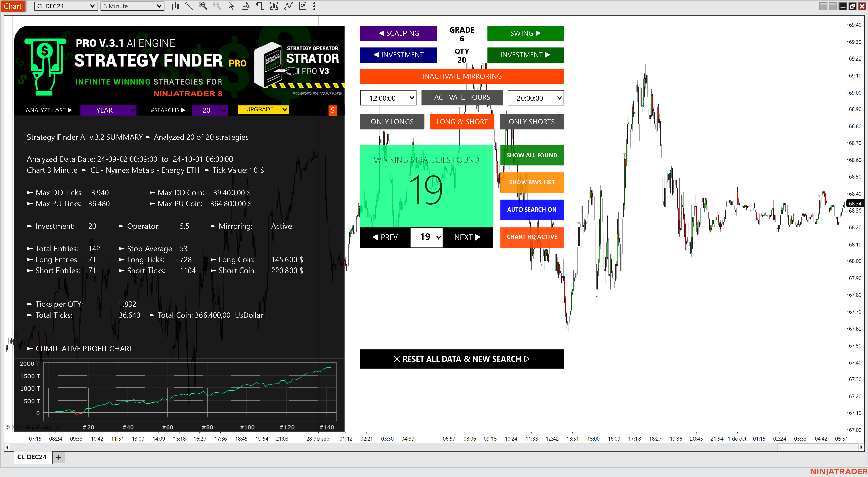Viewport: 868px width, 477px height.
Task: Open the UPGRADE dropdown
Action: click(264, 109)
